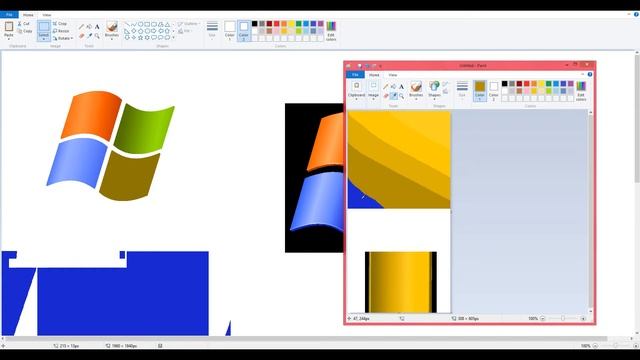
Task: Pick the green swatch in front Paint palette
Action: (549, 84)
